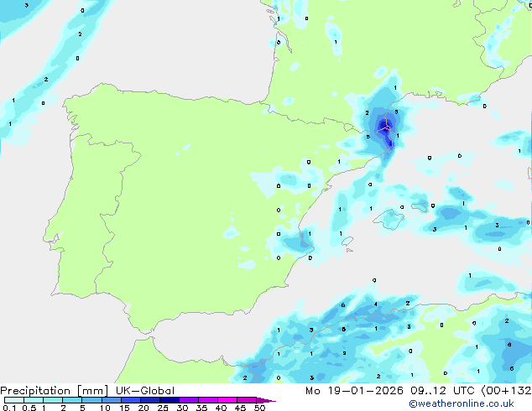Select the 5–10 mm legend color swatch

tap(91, 400)
